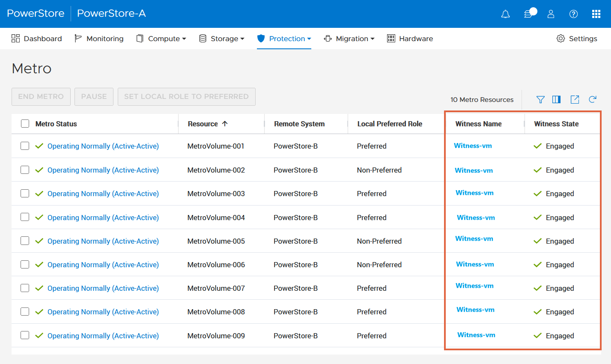Screen dimensions: 611x364
Task: Tick the MetroVolume-007 row checkbox
Action: pyautogui.click(x=25, y=288)
